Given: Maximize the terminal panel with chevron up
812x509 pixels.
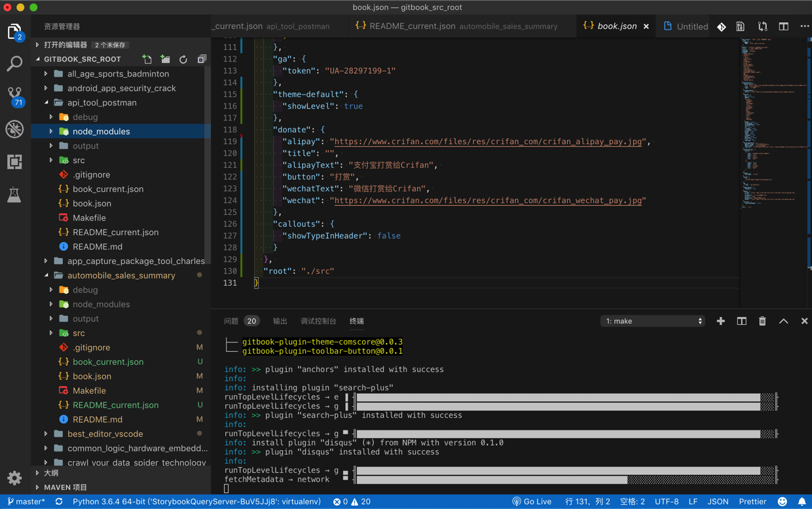Looking at the screenshot, I should [783, 321].
